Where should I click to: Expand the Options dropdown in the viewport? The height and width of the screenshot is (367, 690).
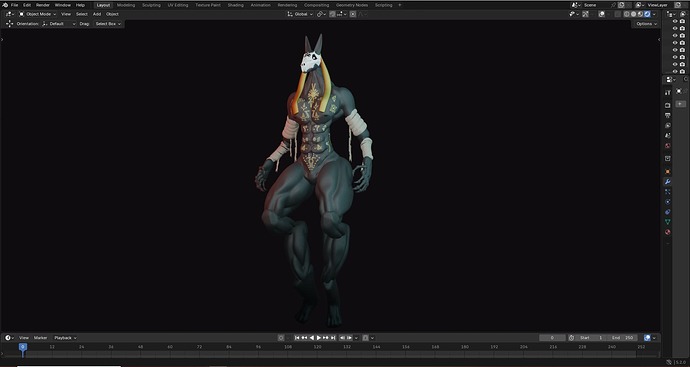[646, 24]
